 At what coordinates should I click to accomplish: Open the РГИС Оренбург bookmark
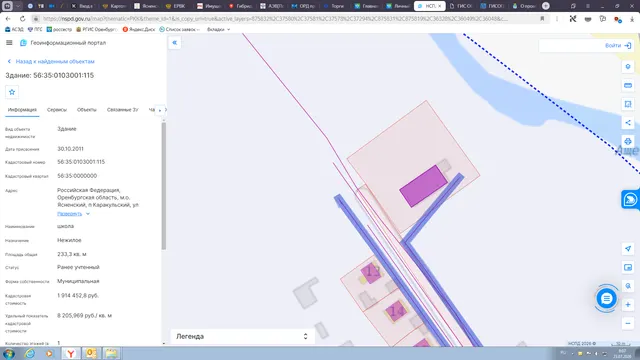(97, 29)
